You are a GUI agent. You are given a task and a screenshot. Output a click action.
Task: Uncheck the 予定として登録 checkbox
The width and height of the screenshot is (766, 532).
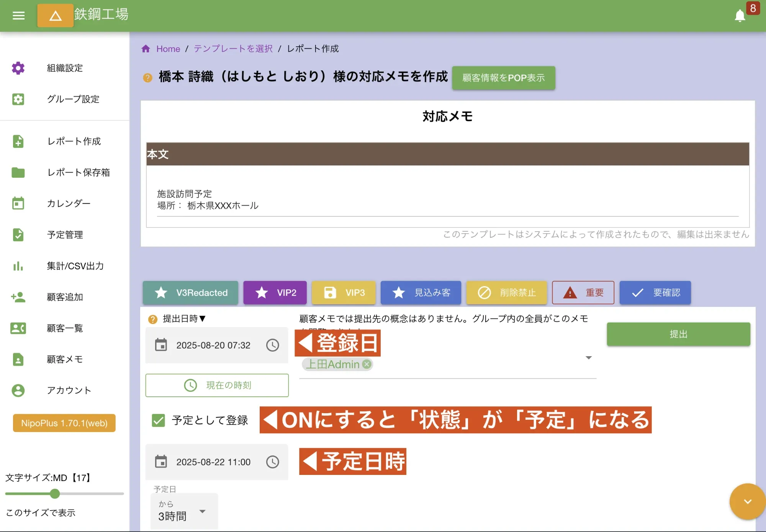click(158, 420)
